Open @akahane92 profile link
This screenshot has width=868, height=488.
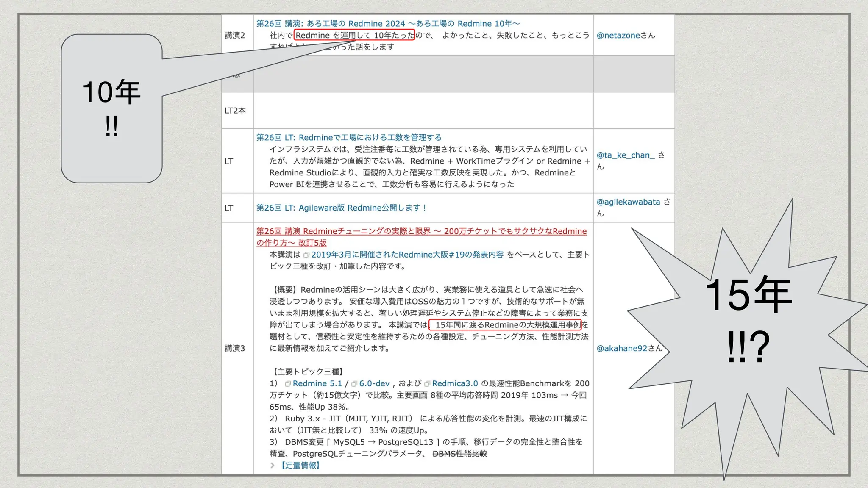(622, 348)
